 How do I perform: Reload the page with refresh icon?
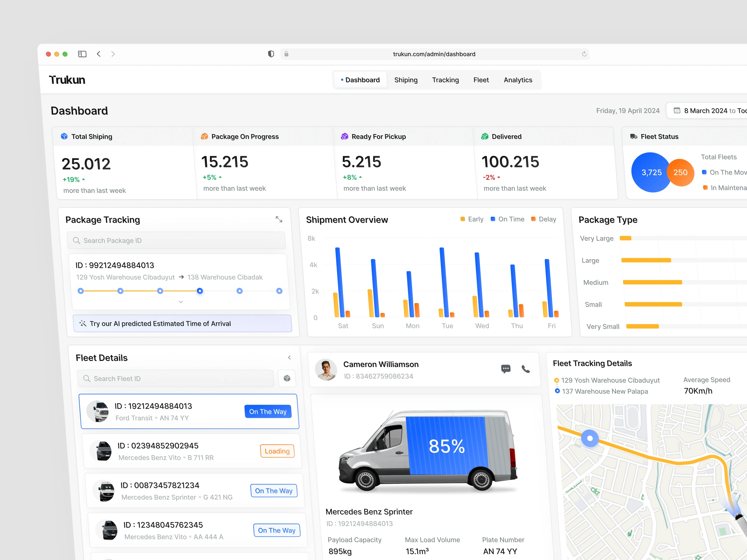pyautogui.click(x=584, y=54)
